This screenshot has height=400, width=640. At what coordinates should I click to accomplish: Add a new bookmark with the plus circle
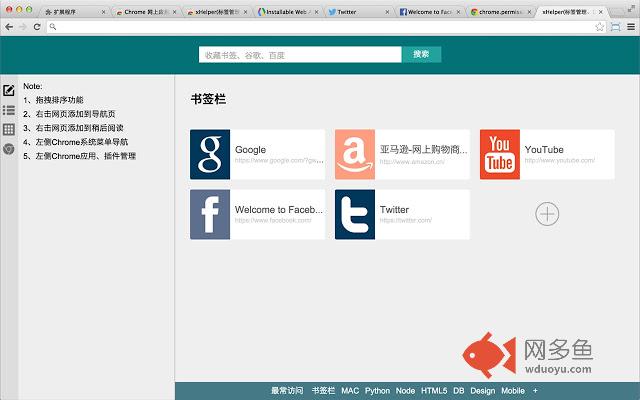[x=547, y=214]
